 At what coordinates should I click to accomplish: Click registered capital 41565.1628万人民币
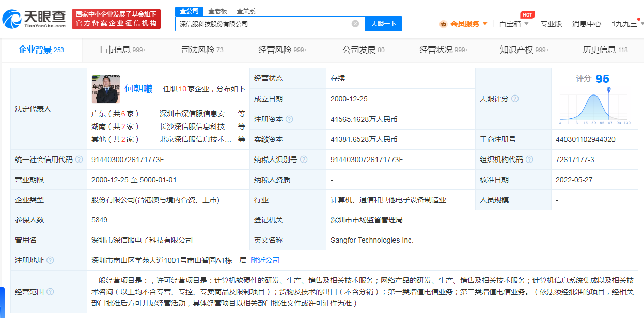click(x=364, y=119)
